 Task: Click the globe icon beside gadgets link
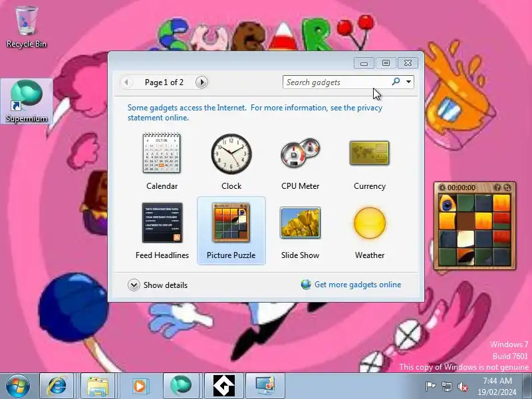coord(306,285)
